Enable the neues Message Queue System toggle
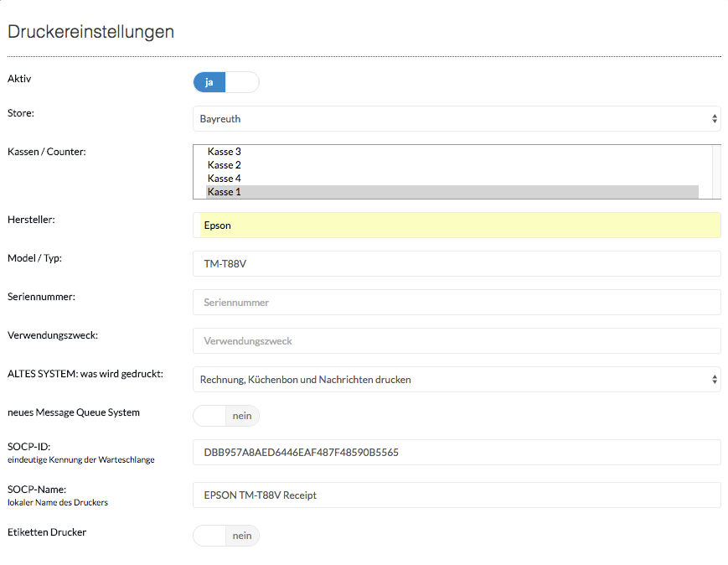The height and width of the screenshot is (565, 728). point(226,416)
